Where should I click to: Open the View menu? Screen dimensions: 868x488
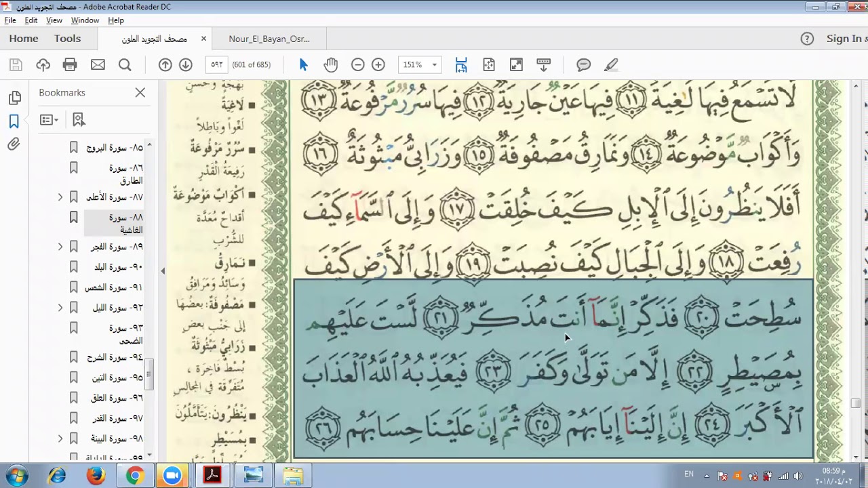[x=54, y=20]
